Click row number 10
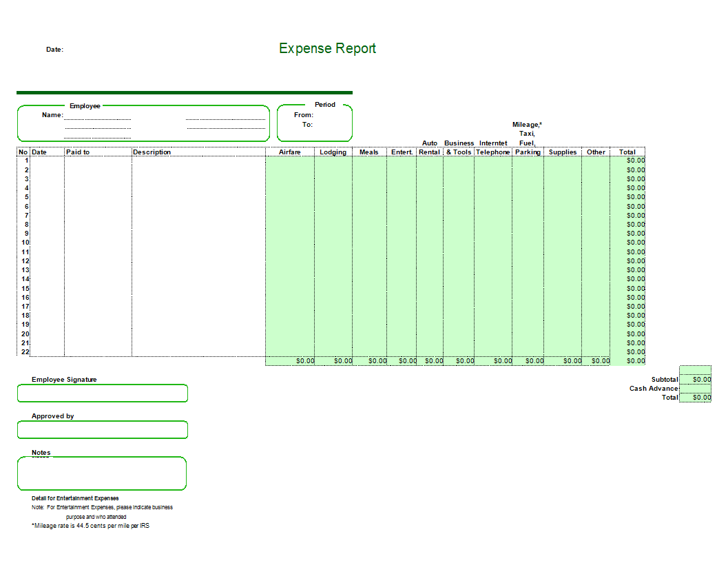The image size is (728, 563). click(x=25, y=243)
